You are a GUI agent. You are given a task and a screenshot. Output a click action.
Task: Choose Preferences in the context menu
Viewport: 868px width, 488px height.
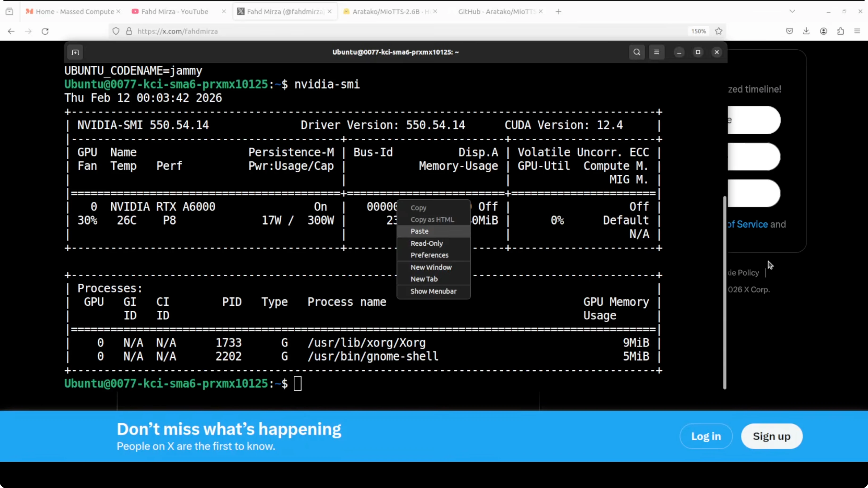pyautogui.click(x=429, y=255)
